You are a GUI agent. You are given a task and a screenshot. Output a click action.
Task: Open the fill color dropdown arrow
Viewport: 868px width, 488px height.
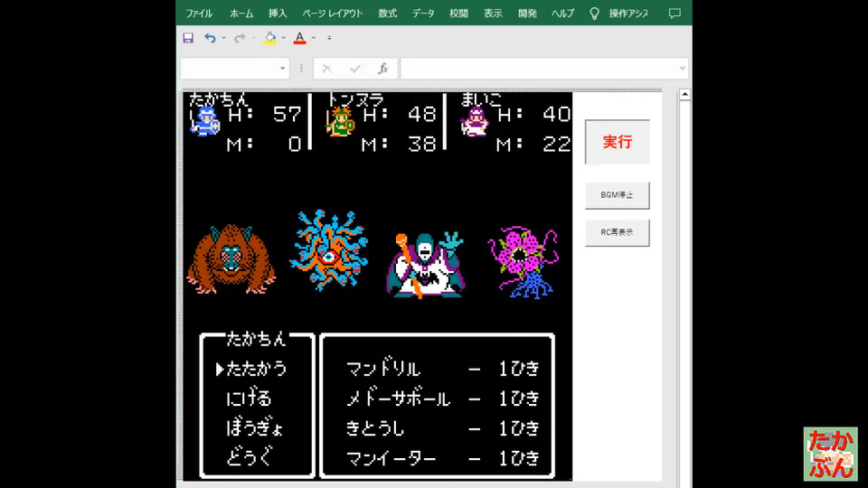[283, 38]
